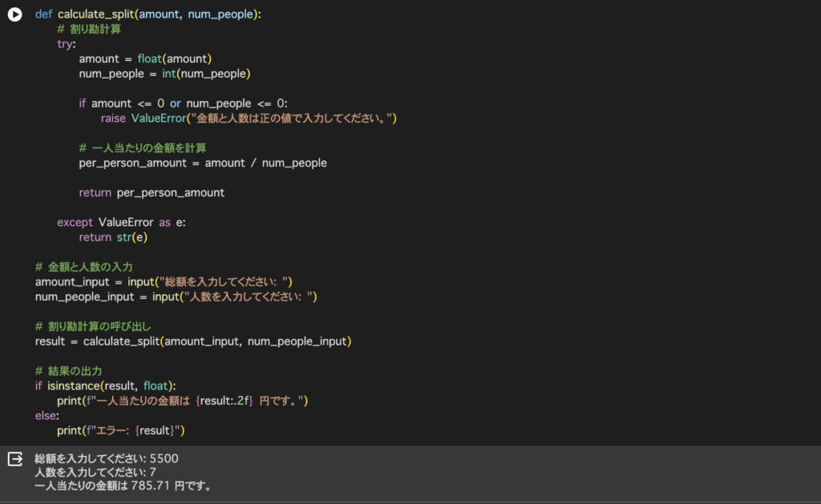Click the output line showing 785.71 円
The width and height of the screenshot is (821, 504).
[123, 486]
